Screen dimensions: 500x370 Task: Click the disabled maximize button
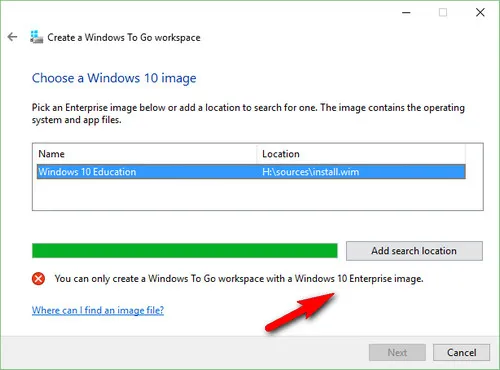coord(443,12)
